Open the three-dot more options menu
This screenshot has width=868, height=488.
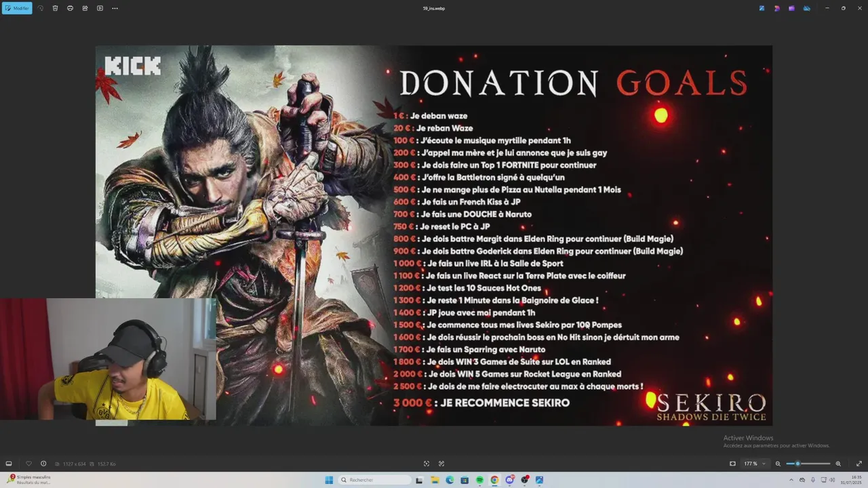coord(115,8)
